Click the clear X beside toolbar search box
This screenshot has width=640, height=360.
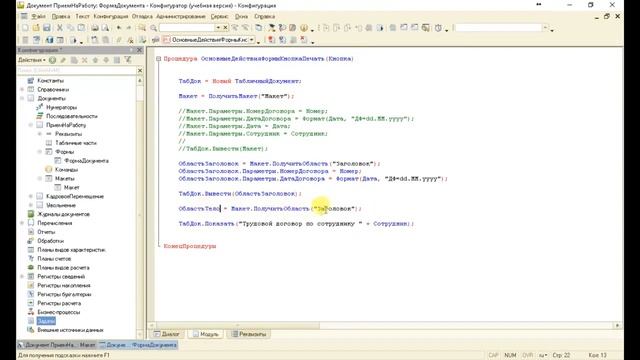click(225, 28)
